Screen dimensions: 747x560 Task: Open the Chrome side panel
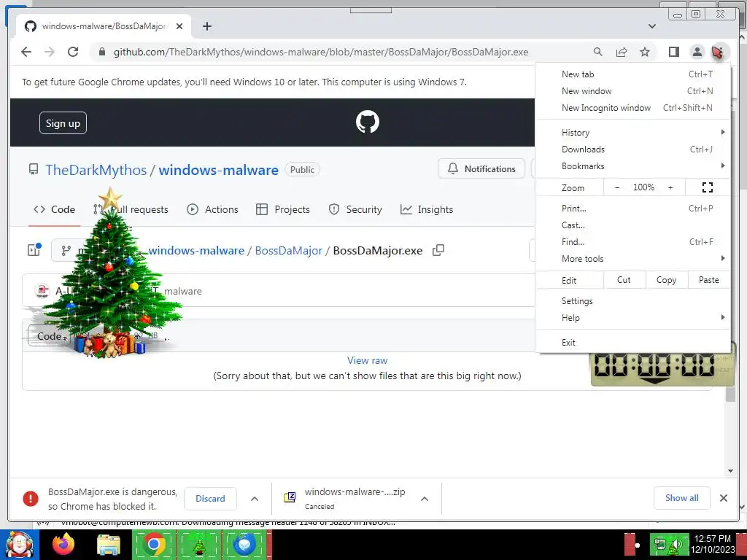673,52
